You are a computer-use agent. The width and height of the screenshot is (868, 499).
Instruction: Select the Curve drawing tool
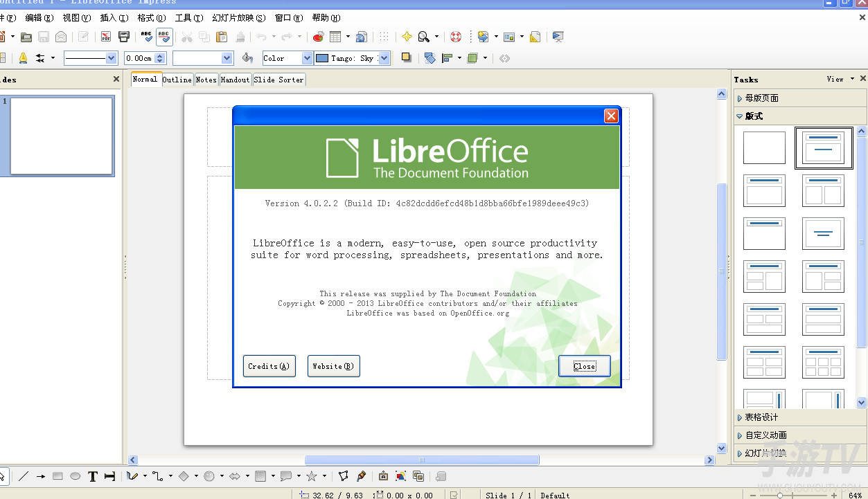pyautogui.click(x=132, y=476)
